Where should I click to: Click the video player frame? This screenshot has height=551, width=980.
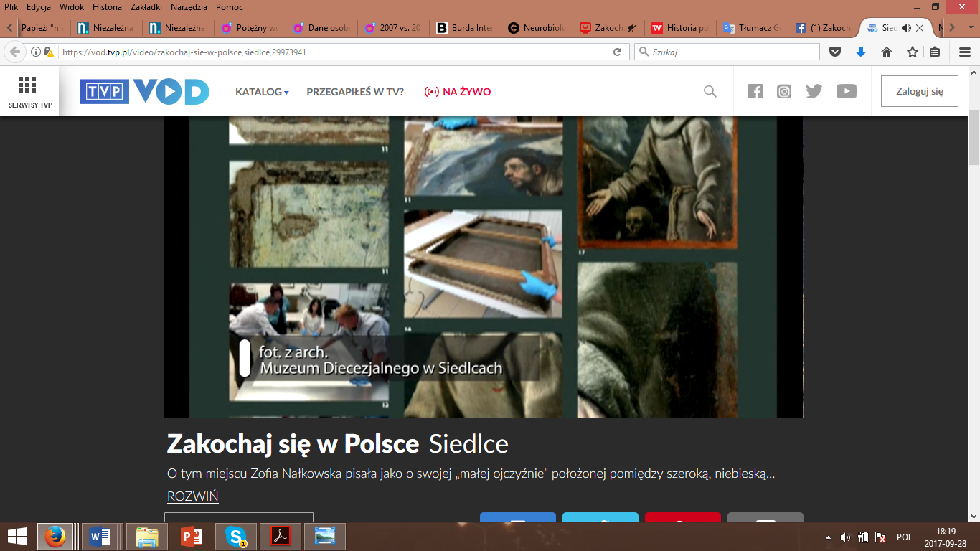(484, 266)
